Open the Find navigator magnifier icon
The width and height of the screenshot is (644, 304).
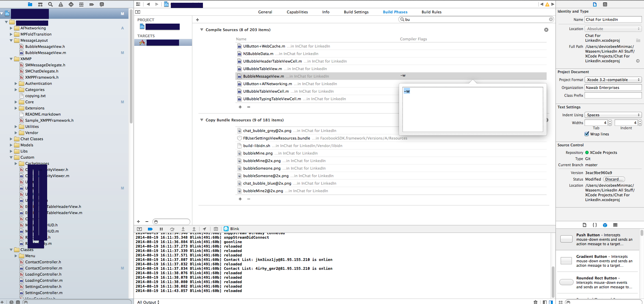tap(51, 4)
